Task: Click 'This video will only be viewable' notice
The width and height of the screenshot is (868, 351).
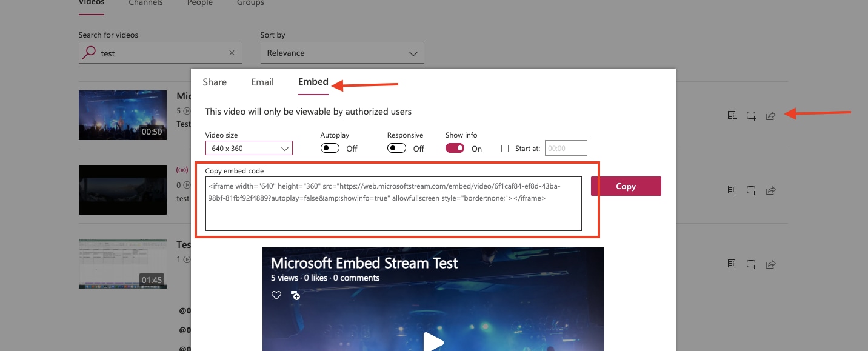Action: click(x=309, y=112)
